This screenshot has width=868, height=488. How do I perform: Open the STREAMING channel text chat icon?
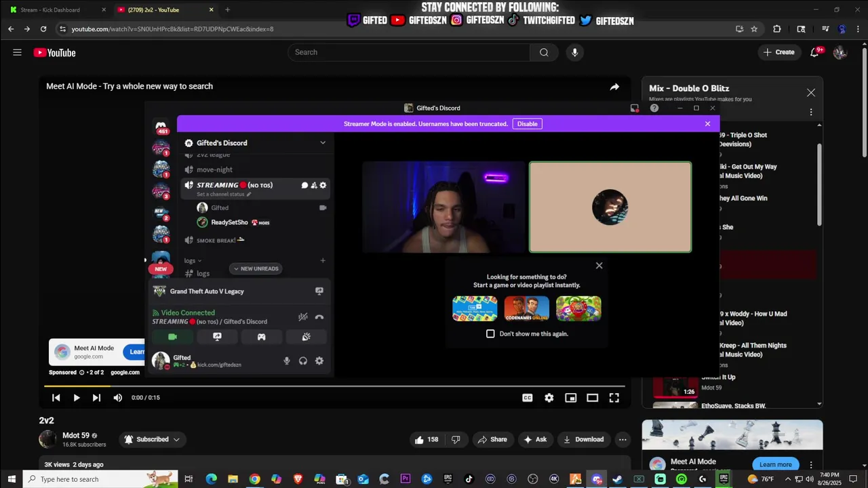pos(304,185)
